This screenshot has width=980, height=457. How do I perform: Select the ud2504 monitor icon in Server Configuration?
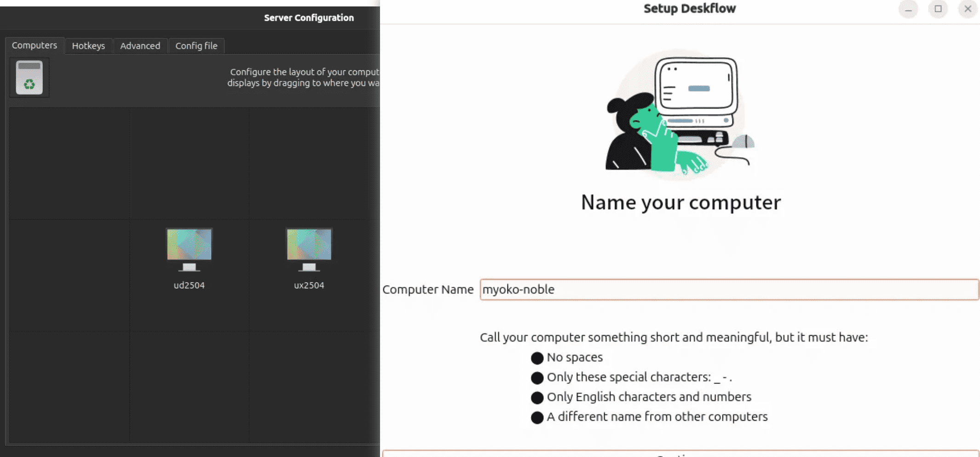189,250
